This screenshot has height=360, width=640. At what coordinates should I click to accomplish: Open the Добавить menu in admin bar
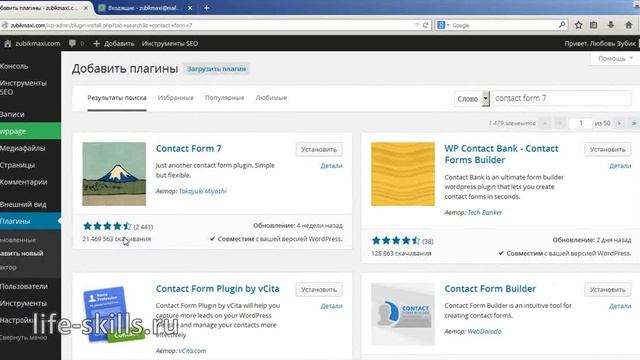[x=113, y=43]
